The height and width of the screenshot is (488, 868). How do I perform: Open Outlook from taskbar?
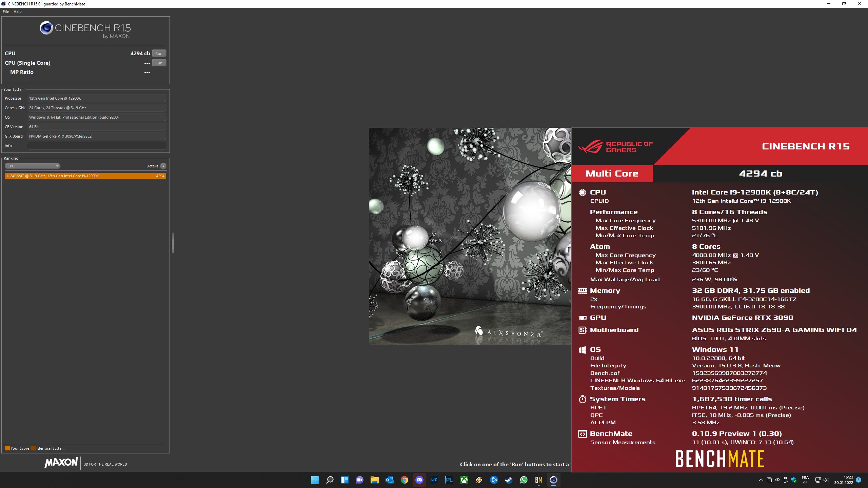(389, 480)
